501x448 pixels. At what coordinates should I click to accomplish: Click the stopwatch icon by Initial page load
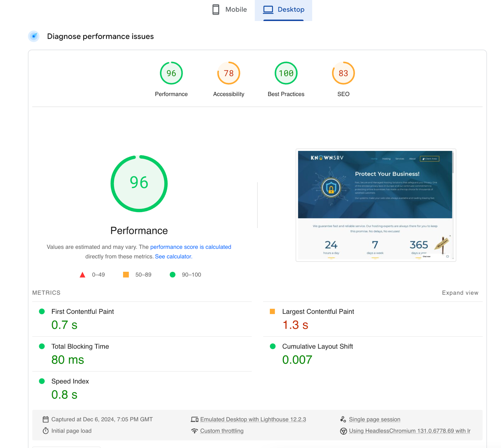(x=46, y=431)
